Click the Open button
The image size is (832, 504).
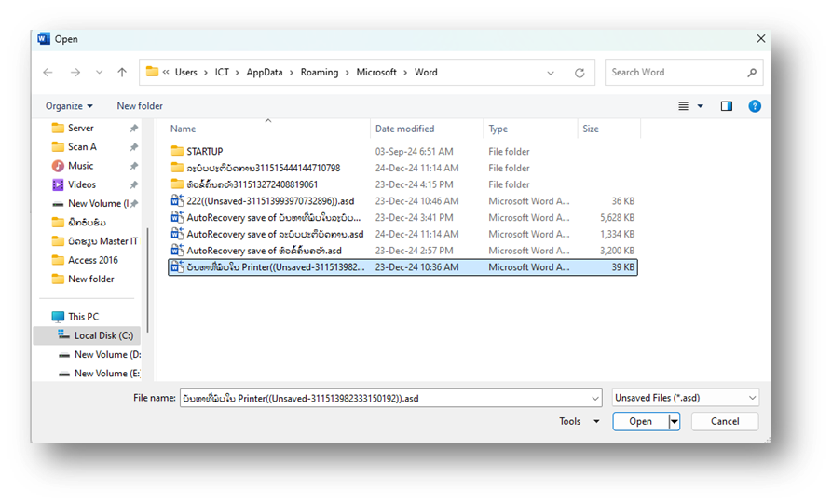click(x=640, y=422)
